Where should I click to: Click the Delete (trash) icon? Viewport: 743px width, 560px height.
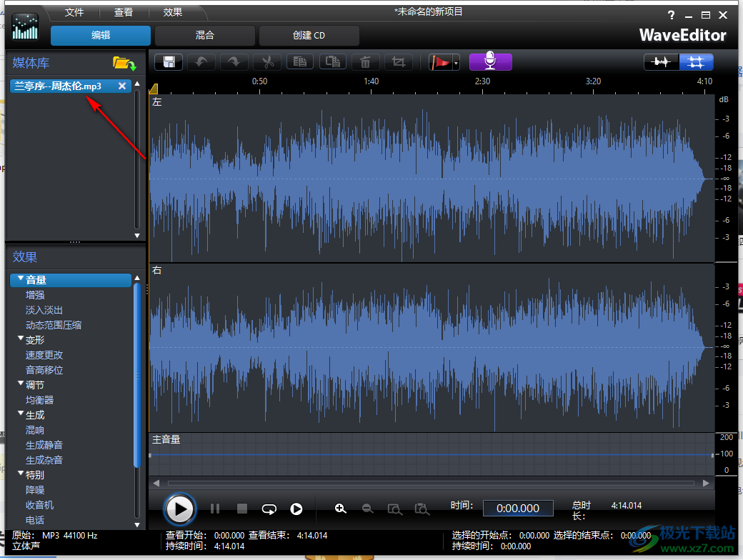click(365, 62)
